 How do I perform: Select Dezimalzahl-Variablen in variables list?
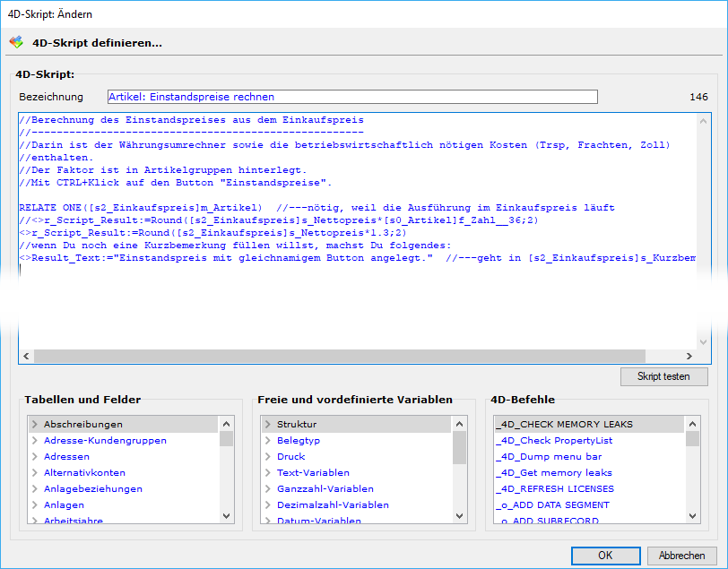[x=333, y=505]
